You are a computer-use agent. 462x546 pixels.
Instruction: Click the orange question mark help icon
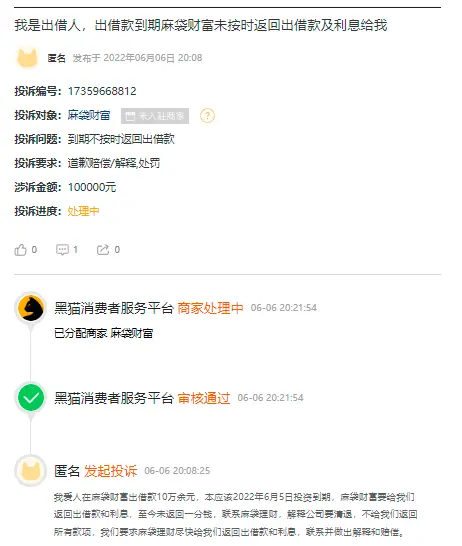click(207, 116)
